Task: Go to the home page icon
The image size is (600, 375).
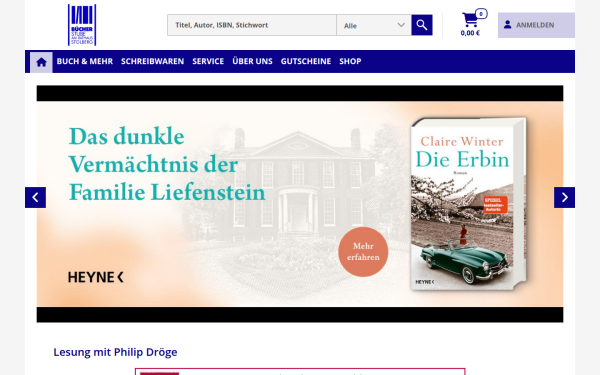Action: tap(41, 62)
